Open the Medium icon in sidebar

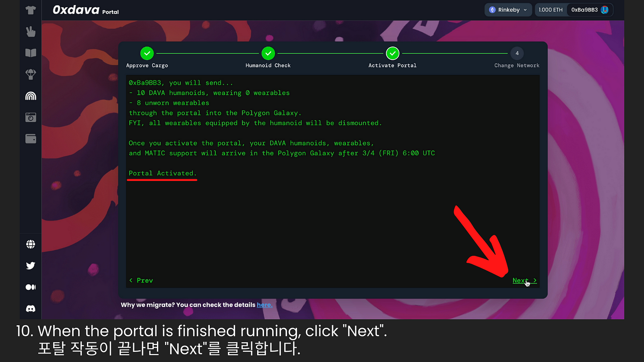tap(31, 287)
